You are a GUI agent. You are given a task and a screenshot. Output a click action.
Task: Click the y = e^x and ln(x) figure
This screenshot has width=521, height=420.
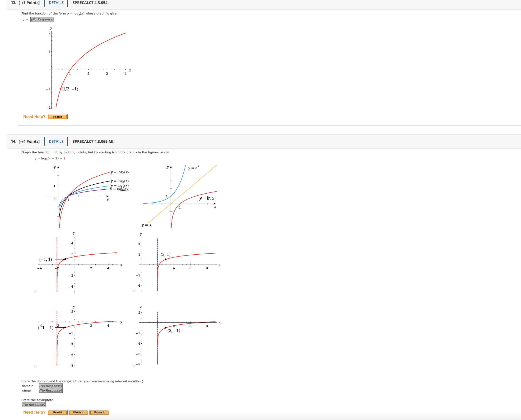click(180, 196)
